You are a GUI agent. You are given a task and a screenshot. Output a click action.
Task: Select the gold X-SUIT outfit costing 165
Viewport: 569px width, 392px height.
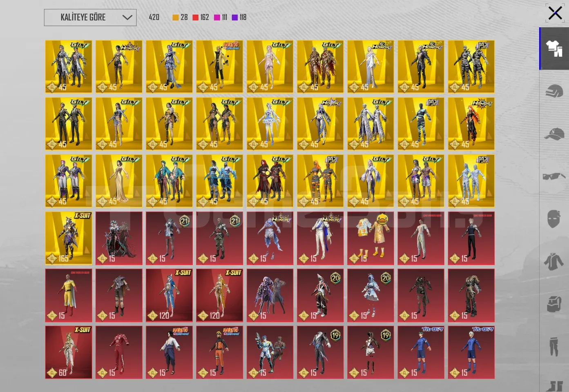(x=69, y=238)
